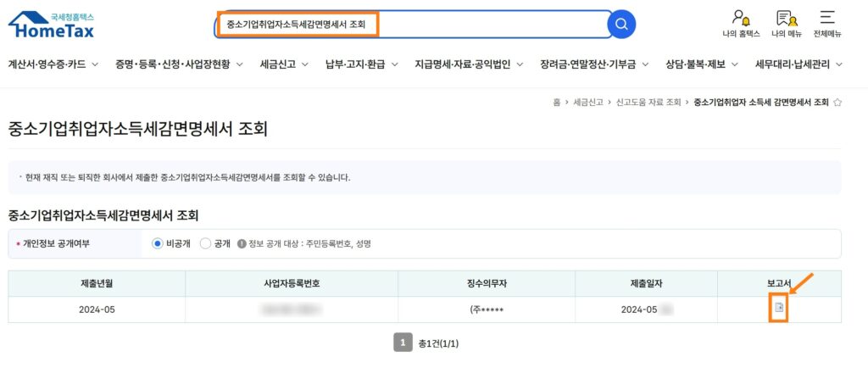Click the 총1건(1/1) count text
Image resolution: width=868 pixels, height=368 pixels.
(x=438, y=343)
